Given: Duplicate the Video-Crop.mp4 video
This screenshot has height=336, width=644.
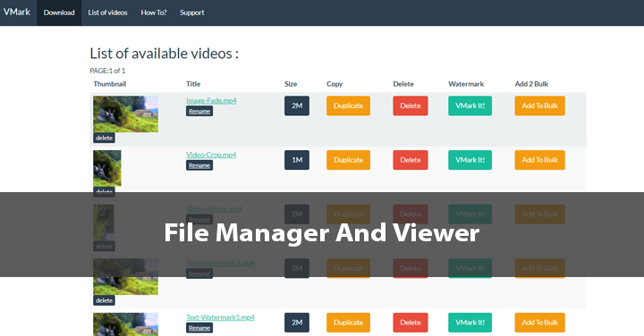Looking at the screenshot, I should point(348,160).
